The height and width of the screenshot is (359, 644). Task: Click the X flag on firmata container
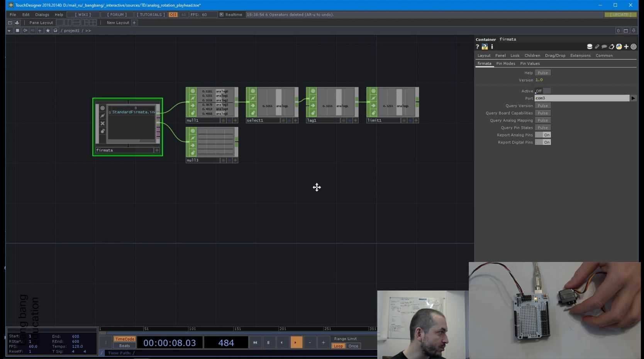coord(103,124)
